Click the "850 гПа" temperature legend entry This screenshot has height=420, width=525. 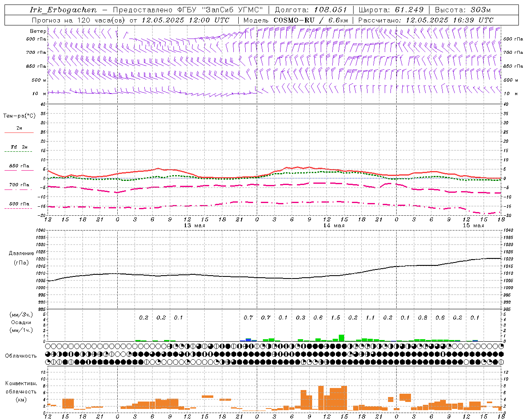[19, 166]
